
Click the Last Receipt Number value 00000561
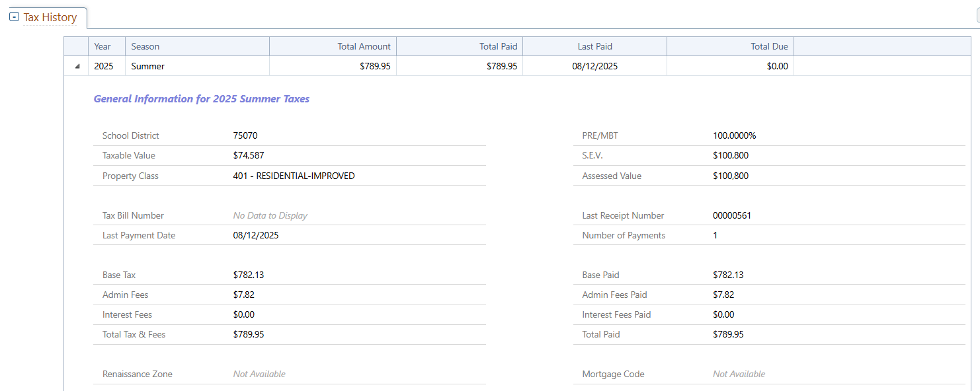point(732,215)
